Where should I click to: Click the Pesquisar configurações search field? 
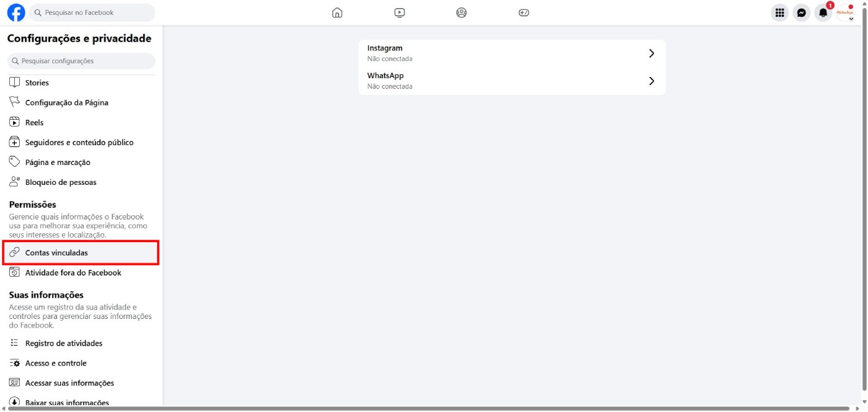tap(81, 61)
